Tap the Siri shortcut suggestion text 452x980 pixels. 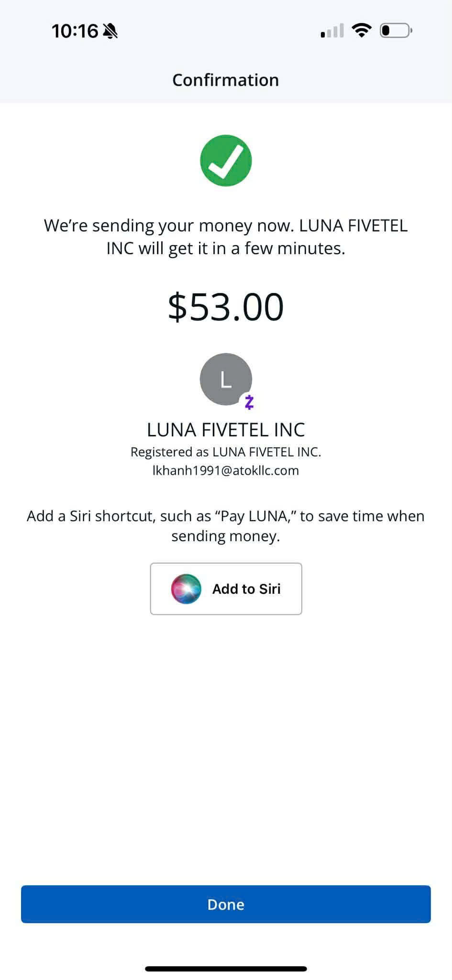pos(226,526)
